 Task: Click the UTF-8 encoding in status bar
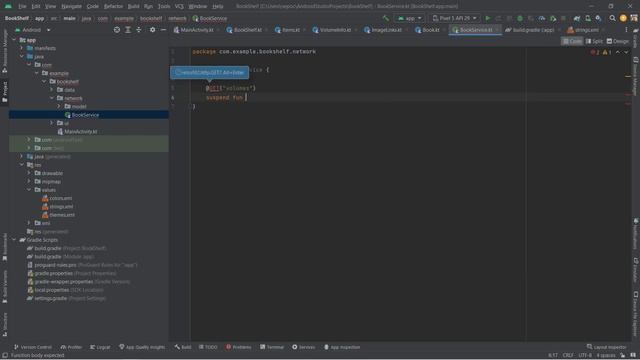584,355
